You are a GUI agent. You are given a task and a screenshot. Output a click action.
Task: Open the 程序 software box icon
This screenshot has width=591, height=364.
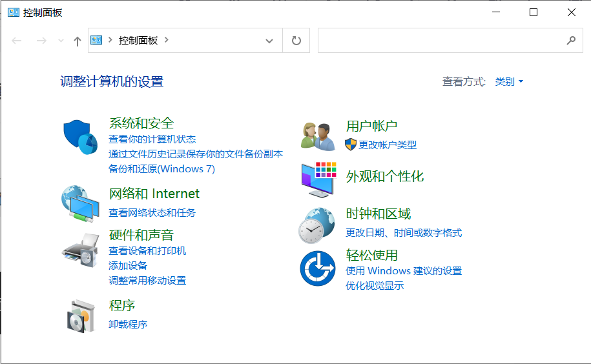coord(80,316)
